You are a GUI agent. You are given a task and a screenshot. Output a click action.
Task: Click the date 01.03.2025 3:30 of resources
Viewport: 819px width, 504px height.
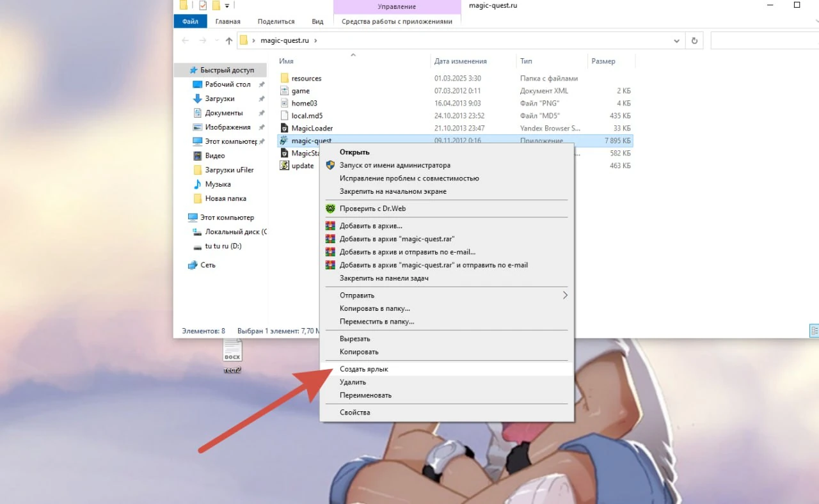457,78
